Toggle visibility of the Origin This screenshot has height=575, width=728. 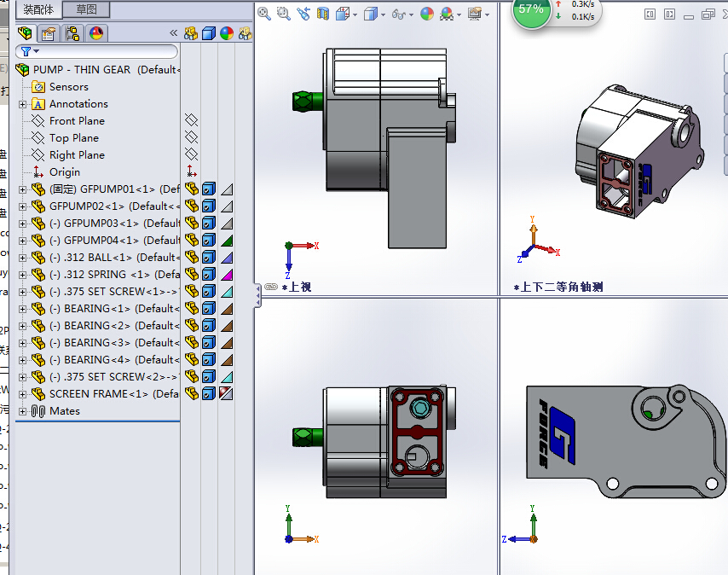pyautogui.click(x=191, y=171)
